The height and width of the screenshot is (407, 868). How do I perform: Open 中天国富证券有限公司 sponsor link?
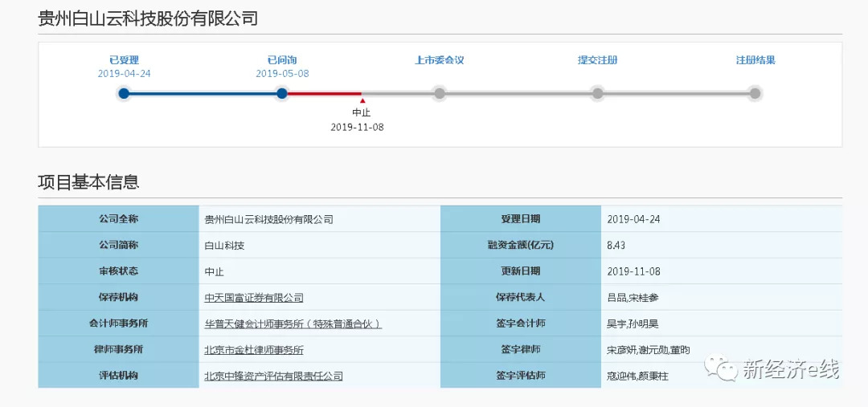(x=254, y=298)
